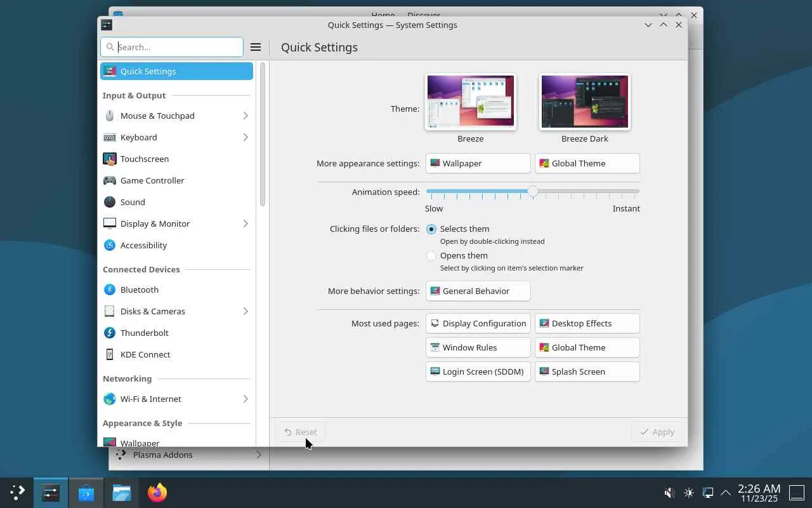The image size is (812, 508).
Task: Choose the Breeze Dark theme thumbnail
Action: click(585, 102)
